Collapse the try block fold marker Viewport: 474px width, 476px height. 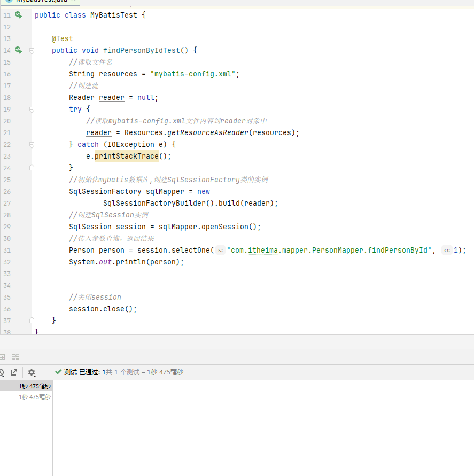[x=32, y=109]
